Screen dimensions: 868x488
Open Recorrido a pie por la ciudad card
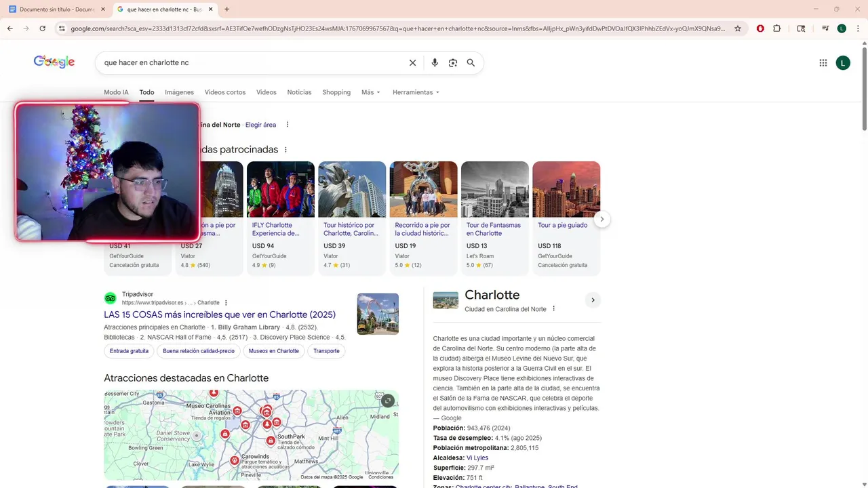(x=424, y=218)
